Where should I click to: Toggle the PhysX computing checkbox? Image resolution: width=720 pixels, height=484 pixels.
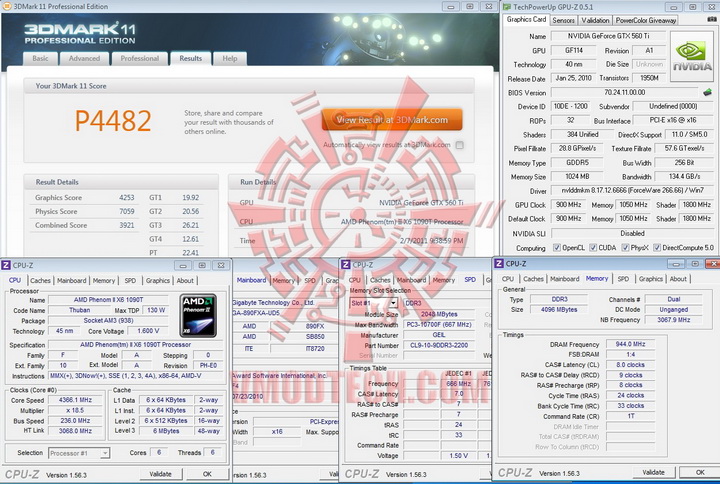[x=625, y=248]
